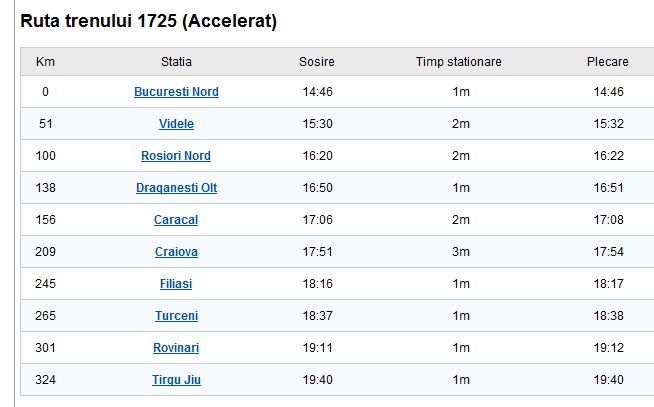Click the Timp stationare column header
The width and height of the screenshot is (654, 407).
458,62
